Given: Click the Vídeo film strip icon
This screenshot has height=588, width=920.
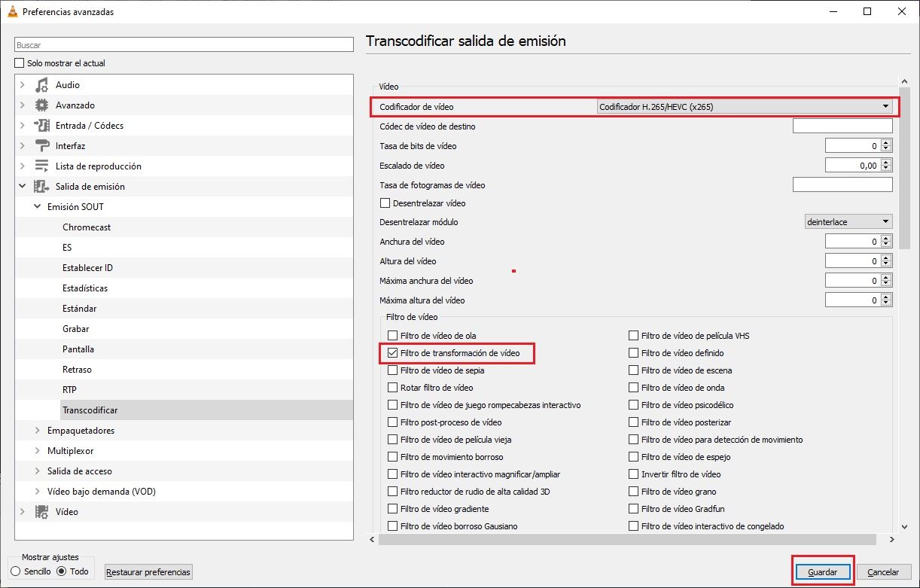Looking at the screenshot, I should pyautogui.click(x=42, y=512).
